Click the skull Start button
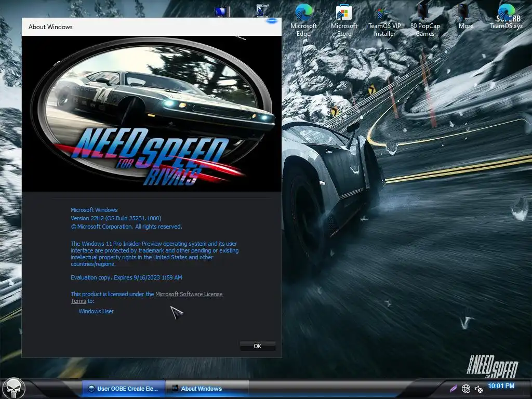The width and height of the screenshot is (532, 399). pyautogui.click(x=14, y=389)
